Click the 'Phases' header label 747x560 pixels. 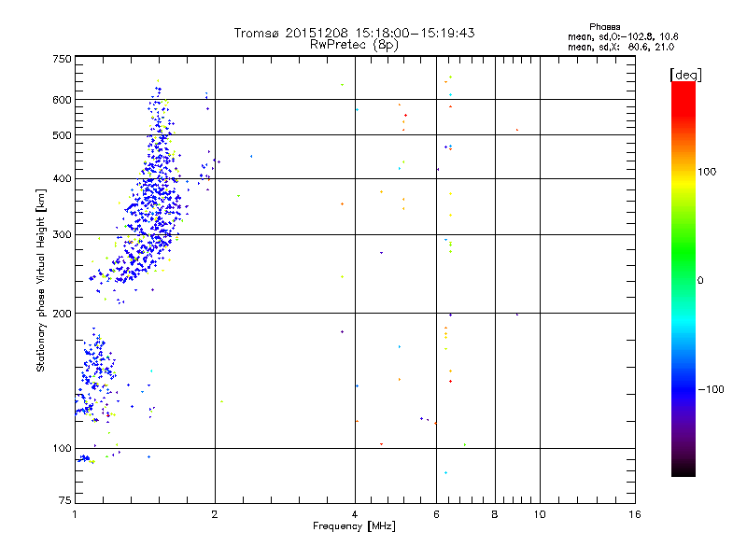[x=604, y=27]
